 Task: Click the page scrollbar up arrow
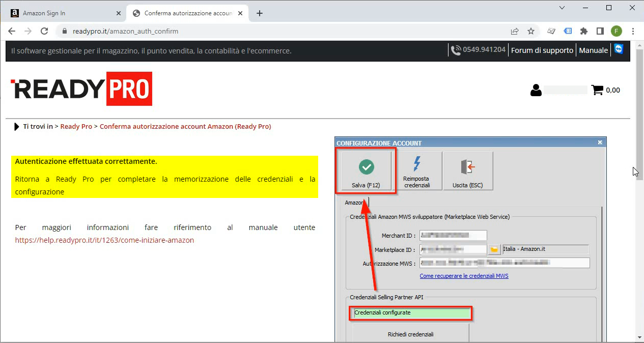coord(639,46)
